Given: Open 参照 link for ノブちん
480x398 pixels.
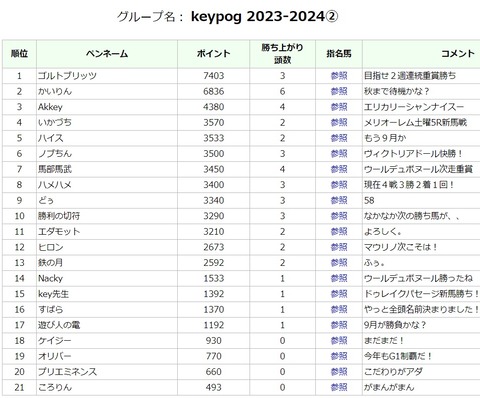Looking at the screenshot, I should 339,154.
